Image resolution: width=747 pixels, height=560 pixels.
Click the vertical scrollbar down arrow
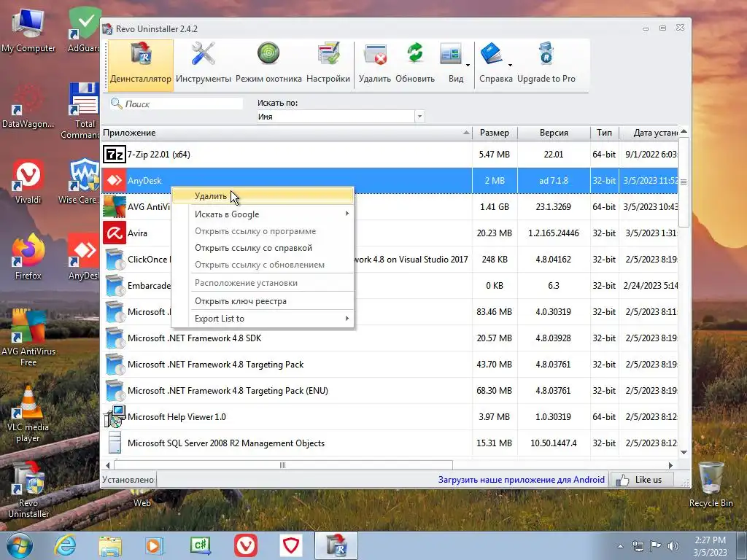point(684,452)
